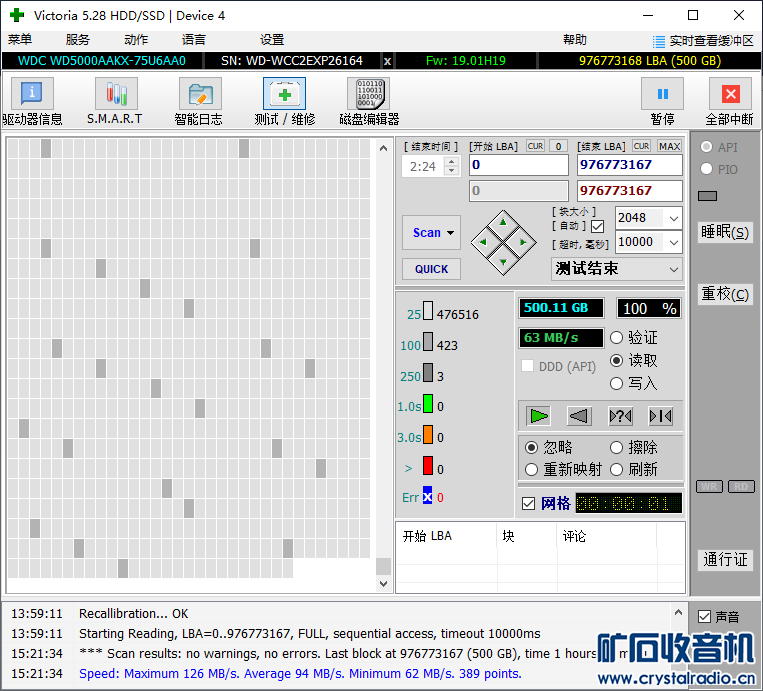Open the 磁盘编辑器 disk editor icon
The height and width of the screenshot is (691, 763).
click(x=369, y=93)
